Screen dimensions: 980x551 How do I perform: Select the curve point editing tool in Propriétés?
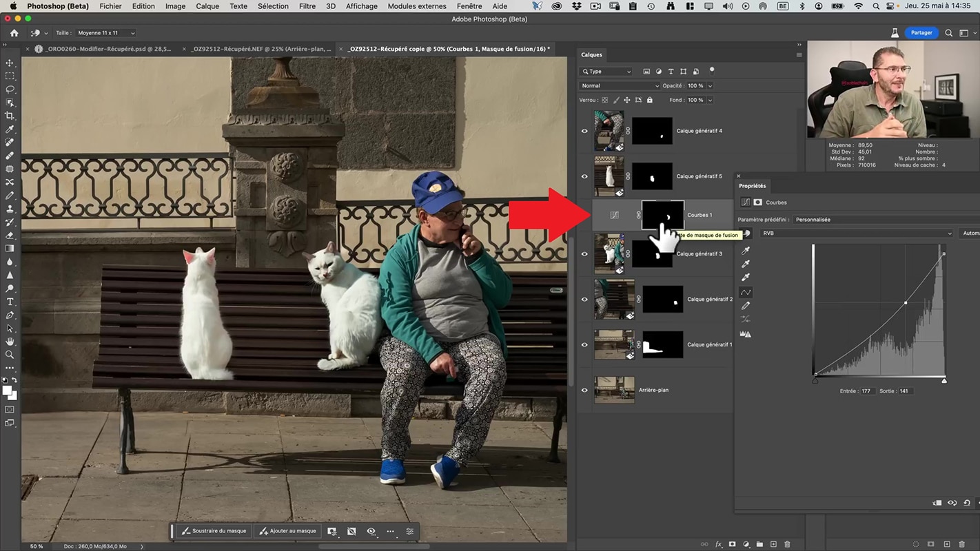click(x=745, y=292)
